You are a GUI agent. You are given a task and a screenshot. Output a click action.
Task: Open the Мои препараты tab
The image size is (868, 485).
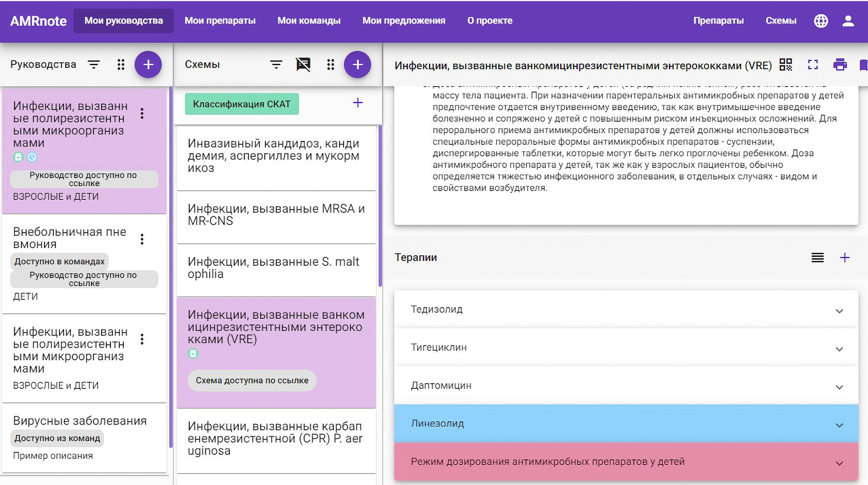pos(220,21)
